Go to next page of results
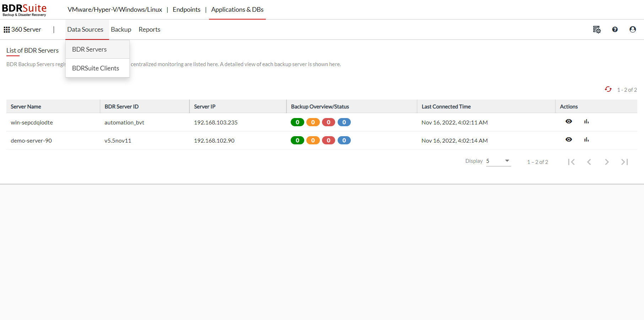The height and width of the screenshot is (320, 644). (x=607, y=162)
